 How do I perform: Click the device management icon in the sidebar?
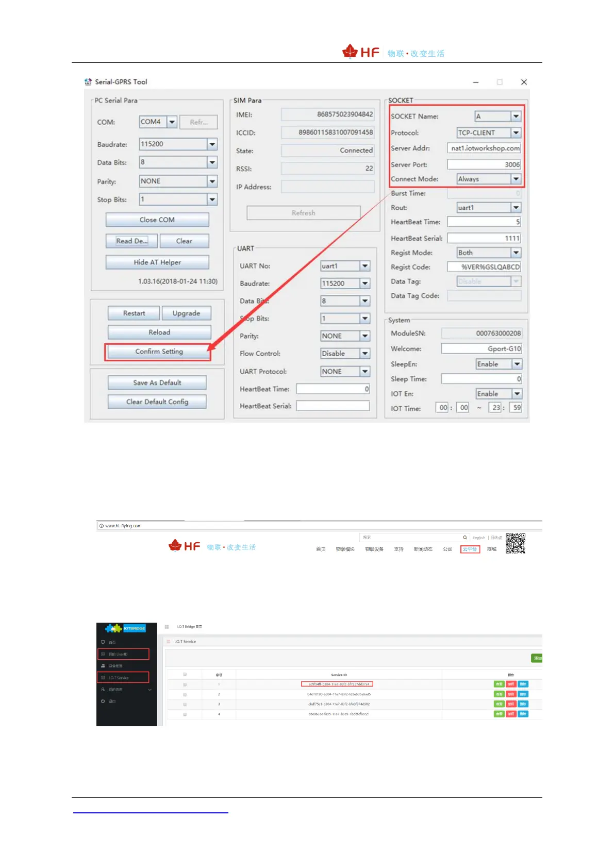pos(103,666)
